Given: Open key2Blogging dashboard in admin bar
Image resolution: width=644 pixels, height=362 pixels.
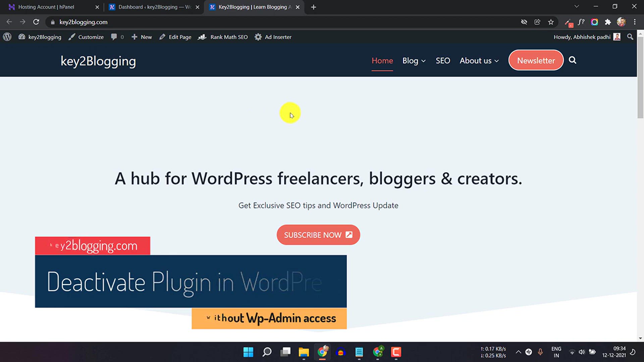Looking at the screenshot, I should point(40,37).
